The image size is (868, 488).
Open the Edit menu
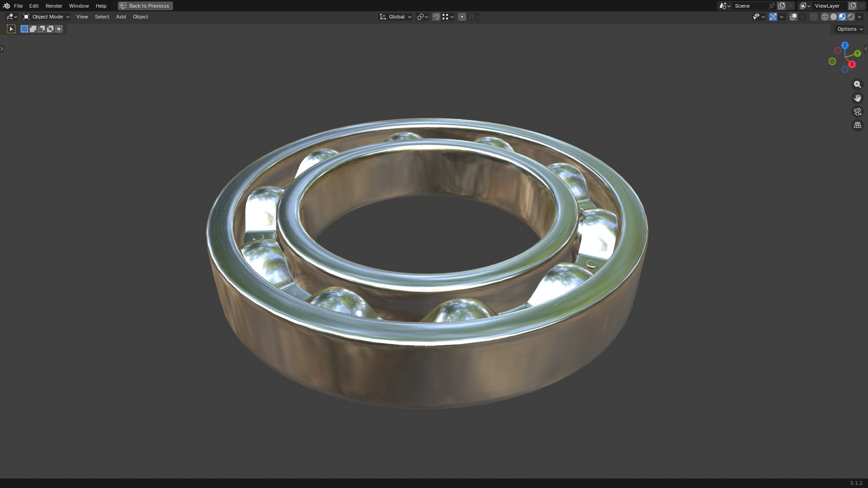(x=34, y=6)
